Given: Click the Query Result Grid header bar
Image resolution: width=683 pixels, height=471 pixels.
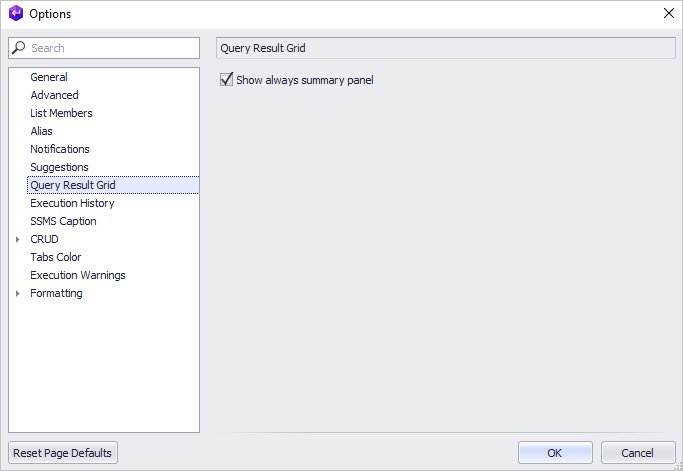Looking at the screenshot, I should point(446,48).
